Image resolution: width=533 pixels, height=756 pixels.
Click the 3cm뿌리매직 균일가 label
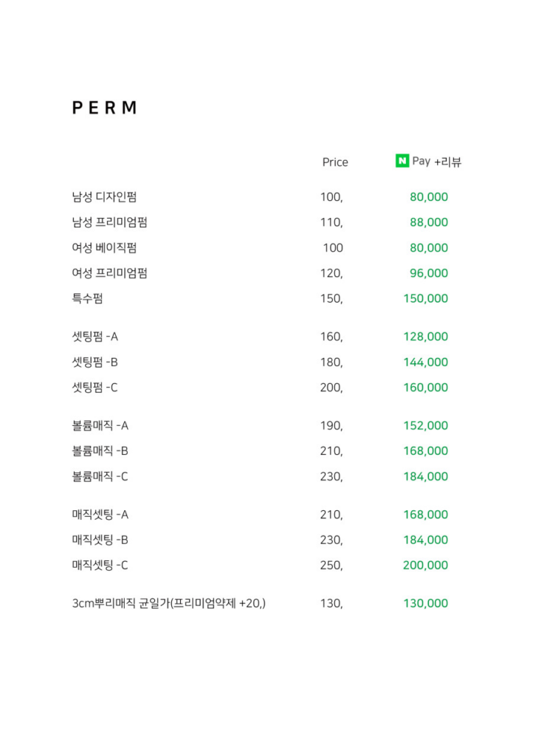121,603
